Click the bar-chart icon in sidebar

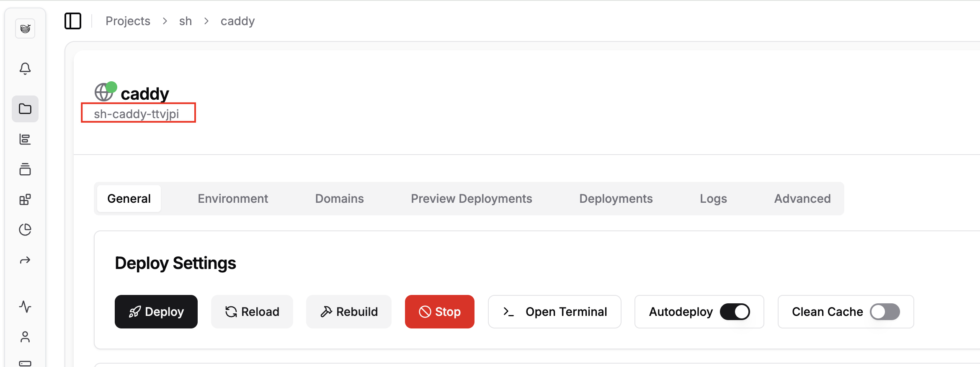click(25, 139)
